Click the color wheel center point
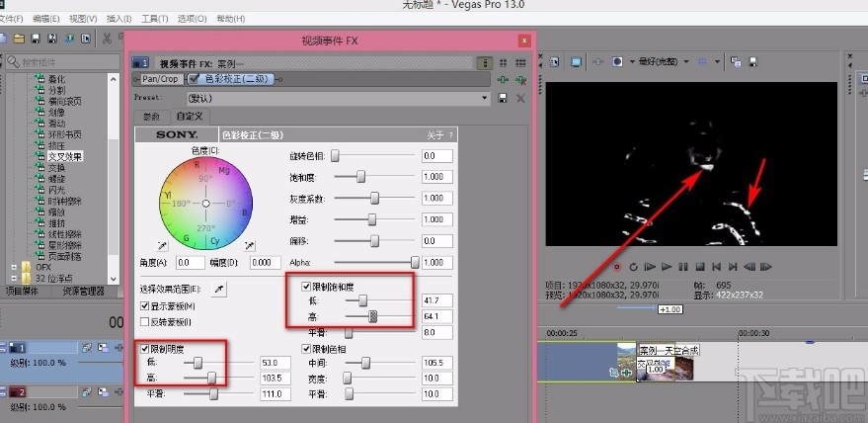 pyautogui.click(x=206, y=204)
